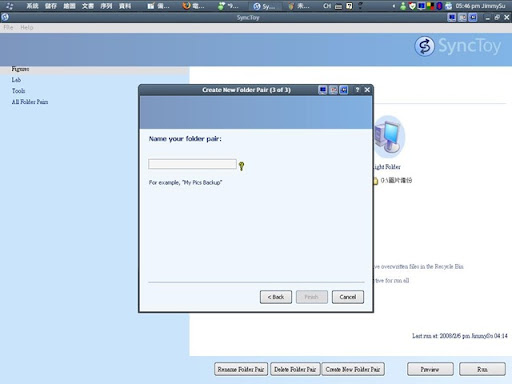512x384 pixels.
Task: Click Rename Folder Pair button
Action: tap(241, 369)
